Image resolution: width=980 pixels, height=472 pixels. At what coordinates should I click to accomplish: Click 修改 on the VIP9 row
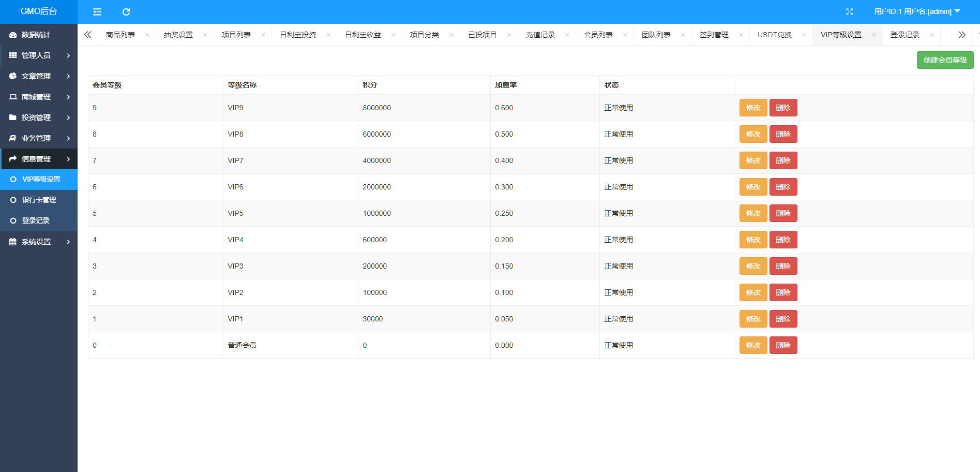752,108
